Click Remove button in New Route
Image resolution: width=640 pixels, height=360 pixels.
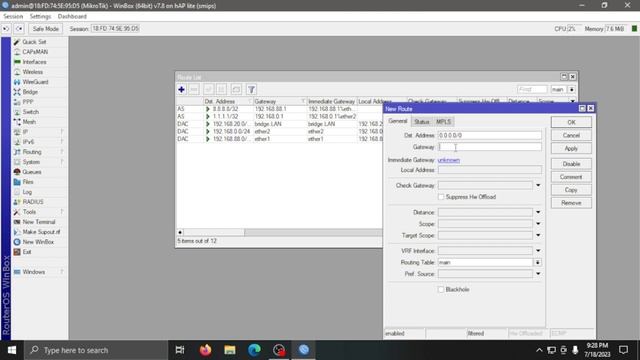coord(571,203)
